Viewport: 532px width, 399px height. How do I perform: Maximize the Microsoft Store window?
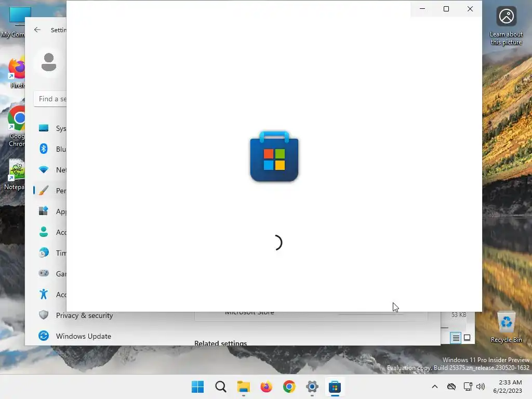(x=446, y=9)
